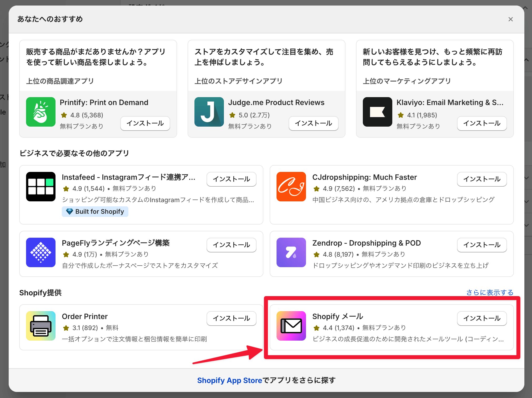The width and height of the screenshot is (532, 398).
Task: Install Zendrop Dropshipping & POD
Action: tap(482, 245)
